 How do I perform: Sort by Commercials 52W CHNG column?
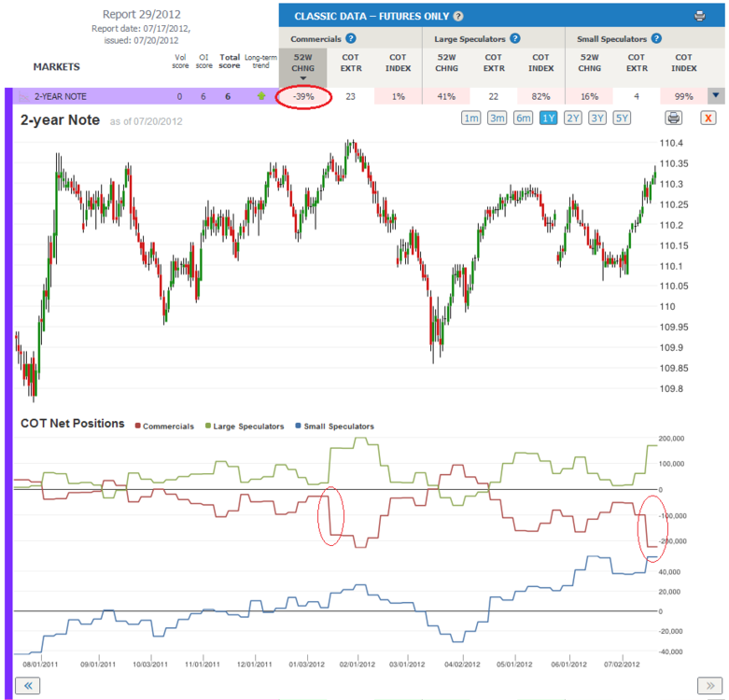[302, 66]
